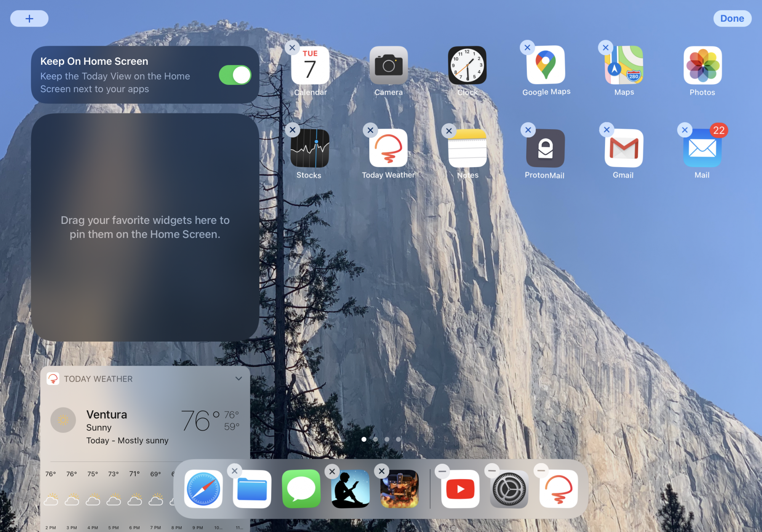Open the Stocks app icon

point(309,148)
